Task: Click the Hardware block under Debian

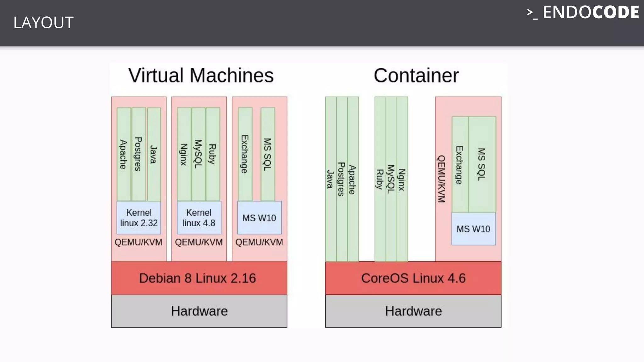Action: point(199,311)
